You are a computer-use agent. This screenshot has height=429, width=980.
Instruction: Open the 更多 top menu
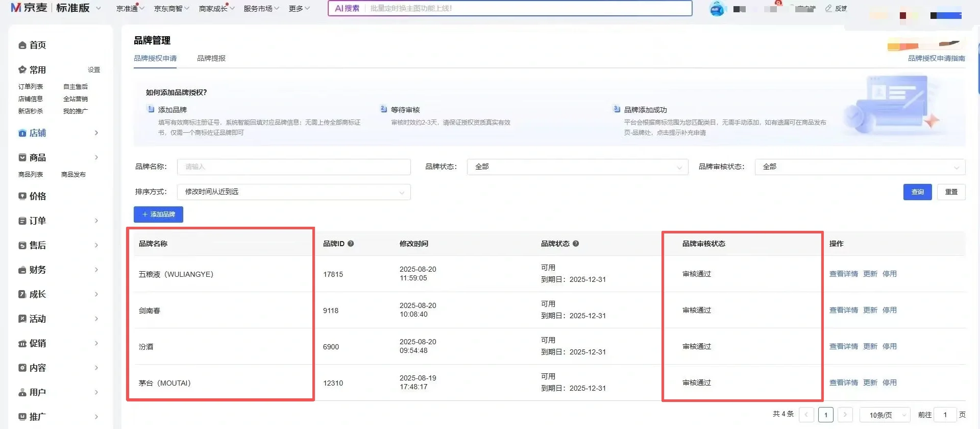[299, 8]
